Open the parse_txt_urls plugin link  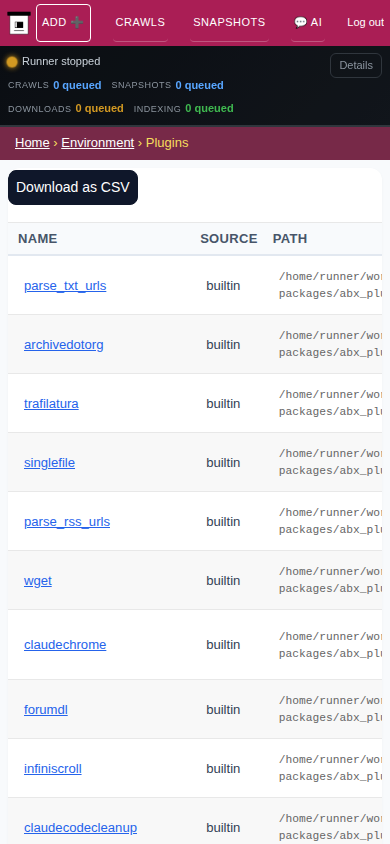click(65, 286)
